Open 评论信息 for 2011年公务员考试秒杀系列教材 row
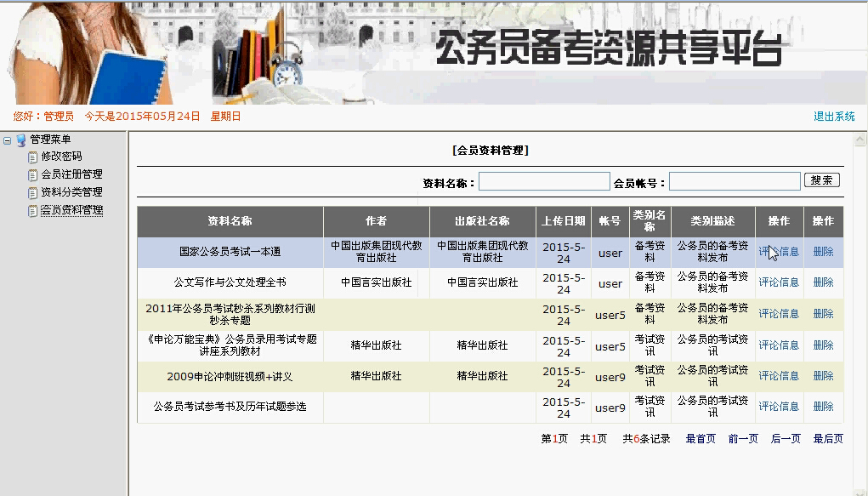The width and height of the screenshot is (868, 496). pyautogui.click(x=779, y=314)
